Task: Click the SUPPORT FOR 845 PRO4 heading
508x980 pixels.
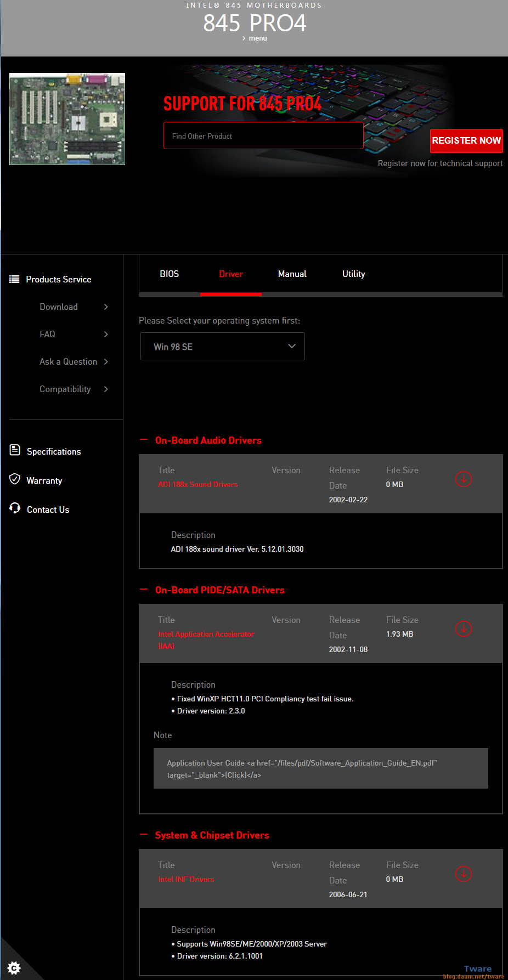Action: click(242, 103)
